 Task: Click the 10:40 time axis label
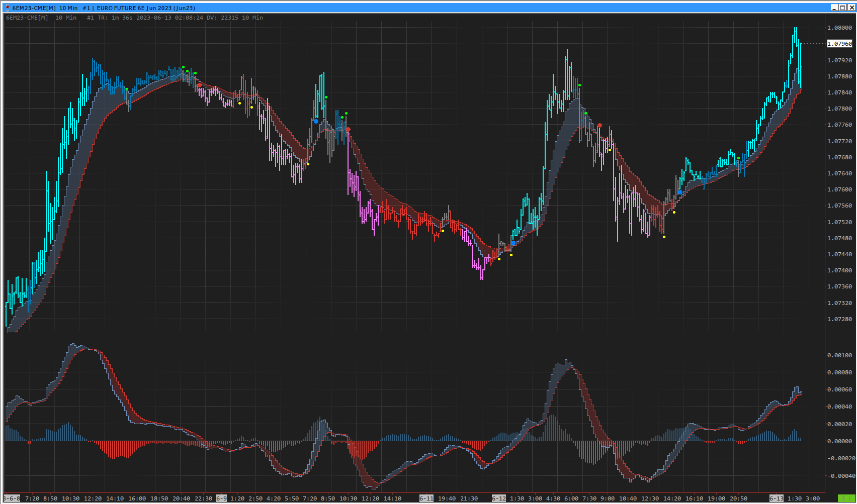coord(628,498)
